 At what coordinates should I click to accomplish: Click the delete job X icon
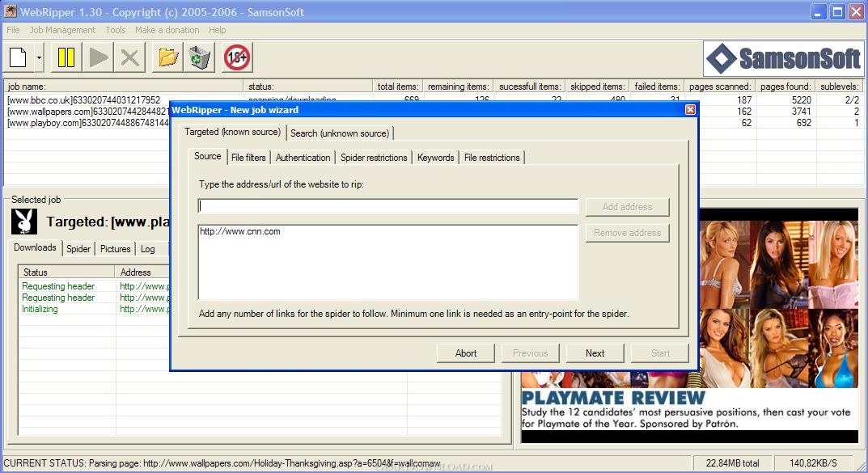[x=129, y=57]
